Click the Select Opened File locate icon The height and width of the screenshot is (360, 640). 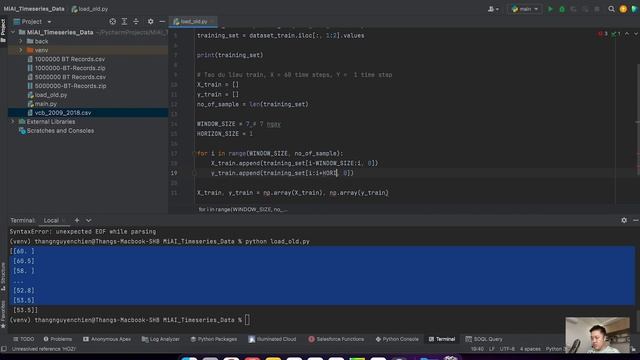[x=112, y=22]
